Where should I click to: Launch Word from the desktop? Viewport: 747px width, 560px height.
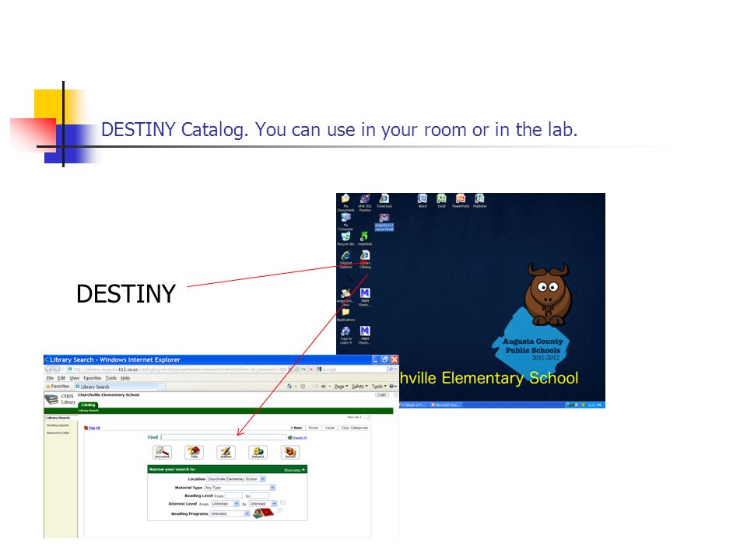pos(422,201)
